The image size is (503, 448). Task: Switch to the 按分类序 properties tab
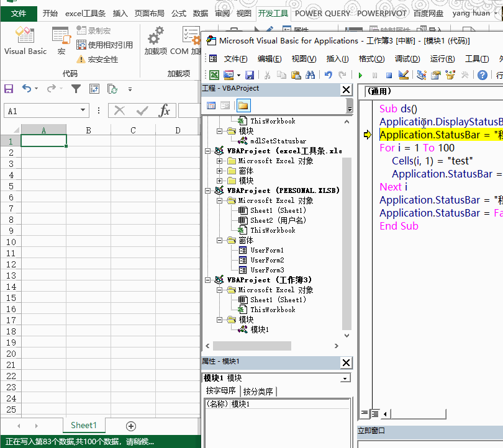tap(258, 391)
